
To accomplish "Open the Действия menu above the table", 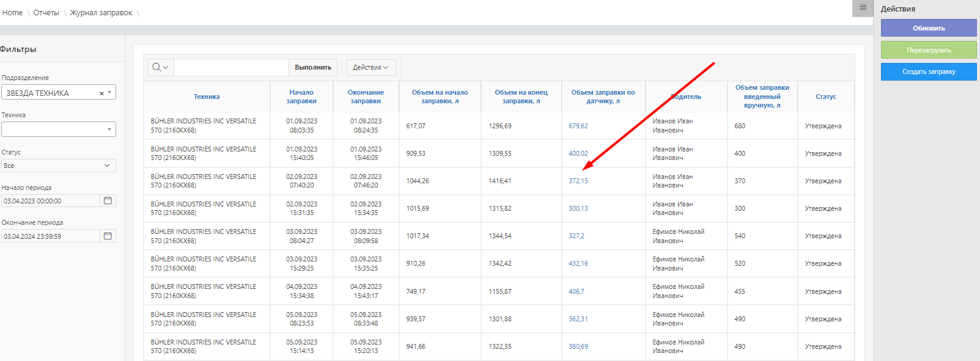I will click(x=370, y=68).
